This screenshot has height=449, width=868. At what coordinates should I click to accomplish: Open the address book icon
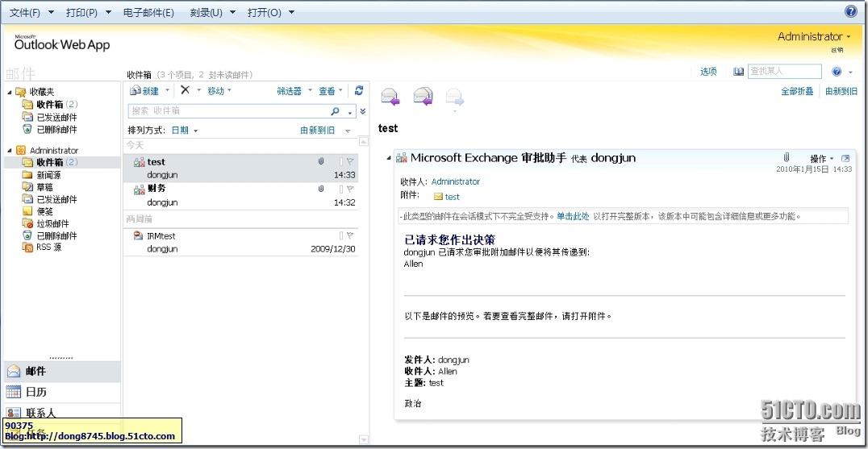click(x=738, y=71)
